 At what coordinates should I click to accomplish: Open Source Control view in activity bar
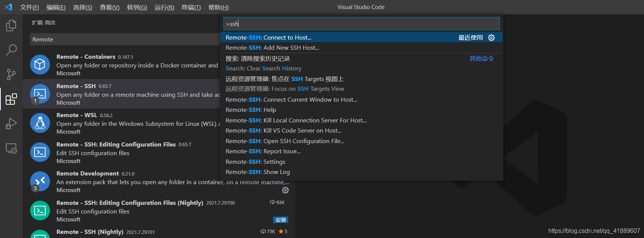point(11,74)
